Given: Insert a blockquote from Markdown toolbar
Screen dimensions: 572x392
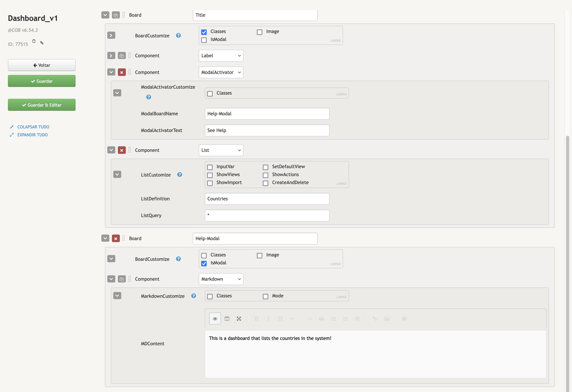Looking at the screenshot, I should (x=321, y=318).
